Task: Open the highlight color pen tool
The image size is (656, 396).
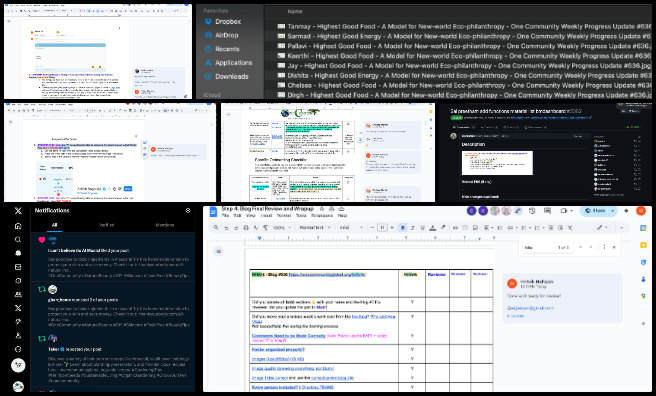Action: (x=443, y=227)
